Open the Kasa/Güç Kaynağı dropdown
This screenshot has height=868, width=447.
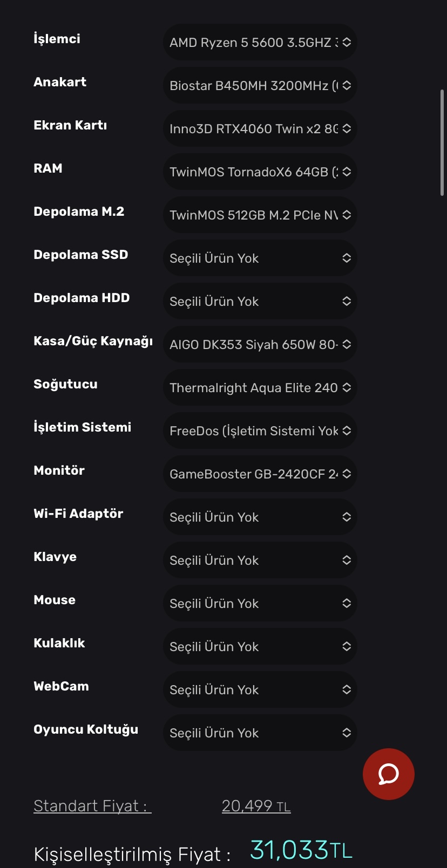pyautogui.click(x=260, y=345)
